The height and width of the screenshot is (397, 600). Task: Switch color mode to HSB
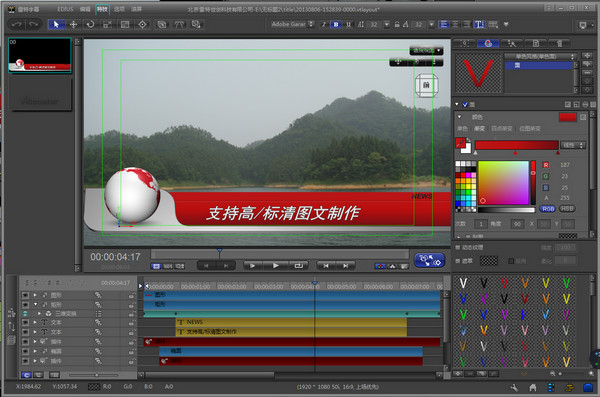[x=567, y=209]
